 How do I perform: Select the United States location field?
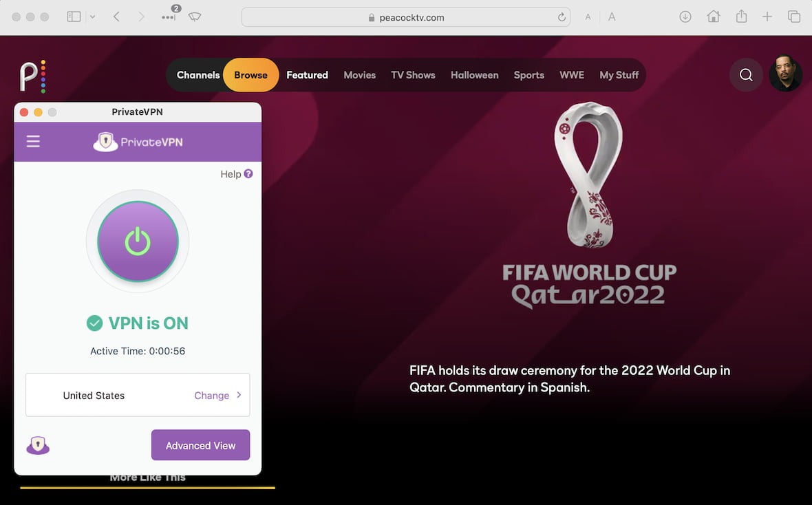(138, 395)
